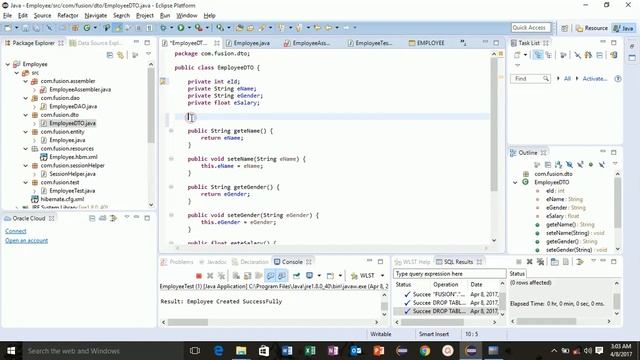Viewport: 640px width, 360px height.
Task: Click the Remove Launch gray X in Console
Action: tap(210, 276)
